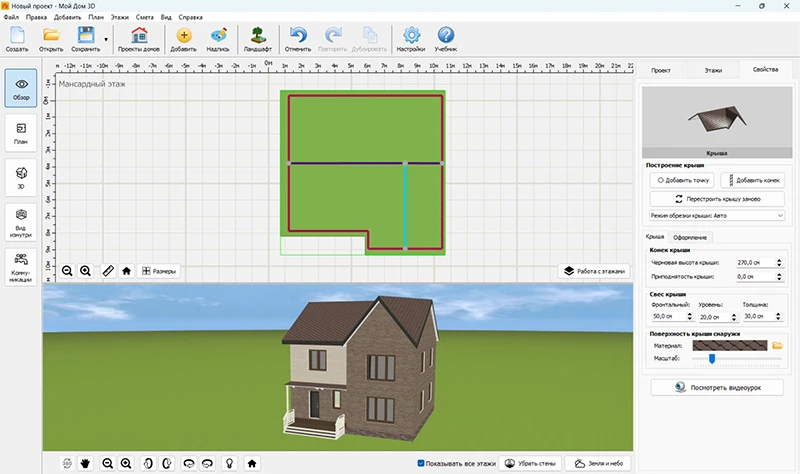Open the Проекты домов catalog
This screenshot has height=474, width=800.
tap(139, 40)
